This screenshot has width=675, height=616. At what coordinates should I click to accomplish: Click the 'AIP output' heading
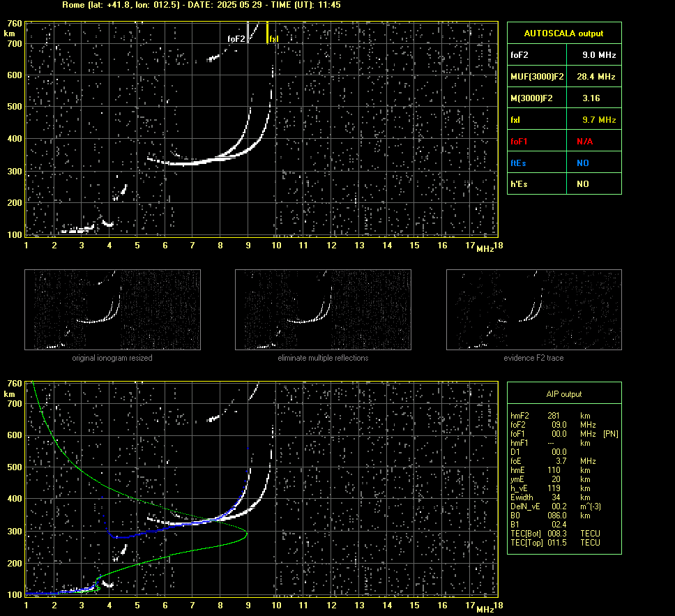click(x=563, y=394)
